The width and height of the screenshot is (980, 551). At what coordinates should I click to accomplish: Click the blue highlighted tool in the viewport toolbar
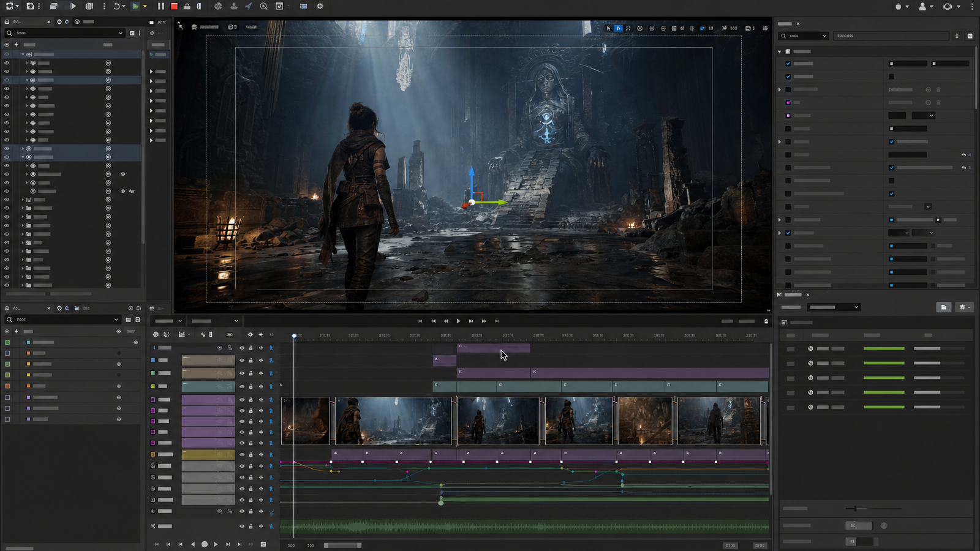point(618,28)
